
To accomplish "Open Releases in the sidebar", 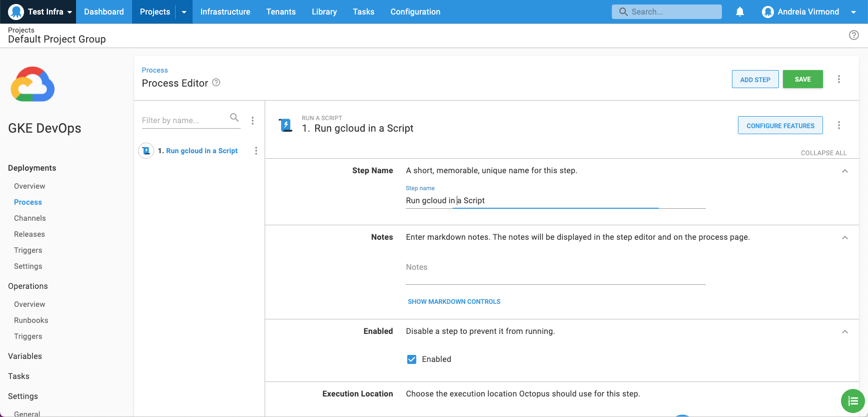I will click(x=30, y=234).
